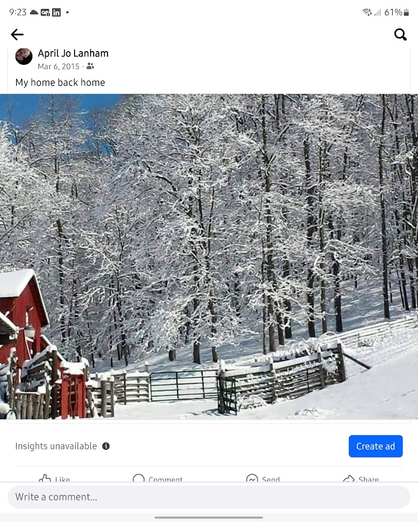Tap the Send messenger icon
The height and width of the screenshot is (522, 418).
(252, 479)
